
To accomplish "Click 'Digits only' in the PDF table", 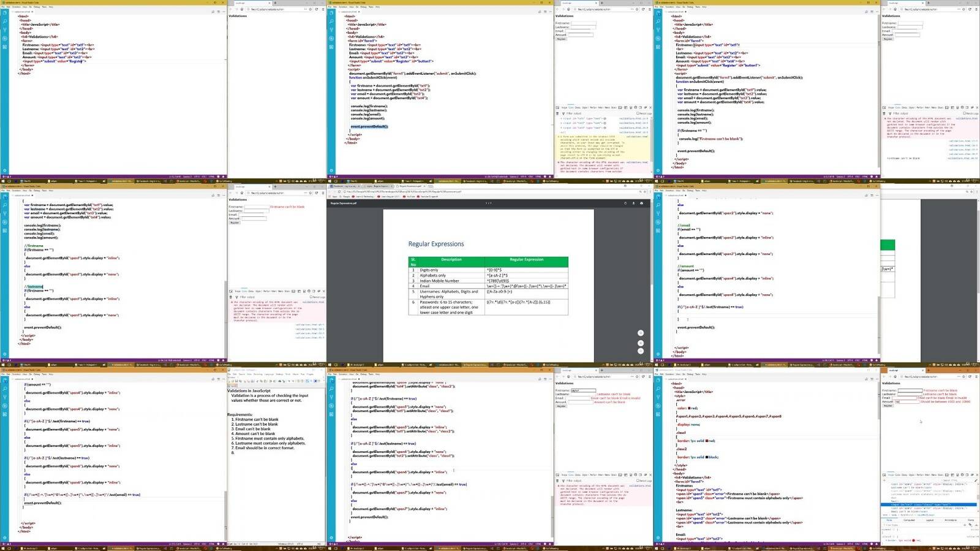I will [x=429, y=270].
